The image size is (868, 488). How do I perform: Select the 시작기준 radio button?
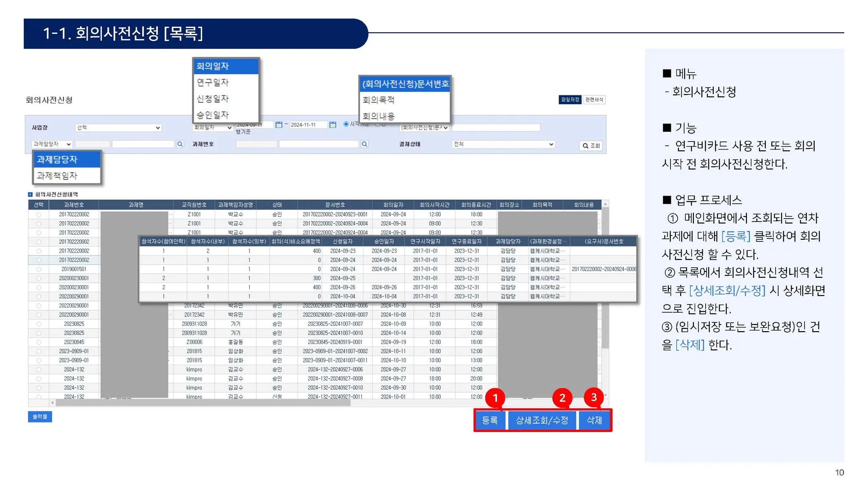click(x=346, y=124)
